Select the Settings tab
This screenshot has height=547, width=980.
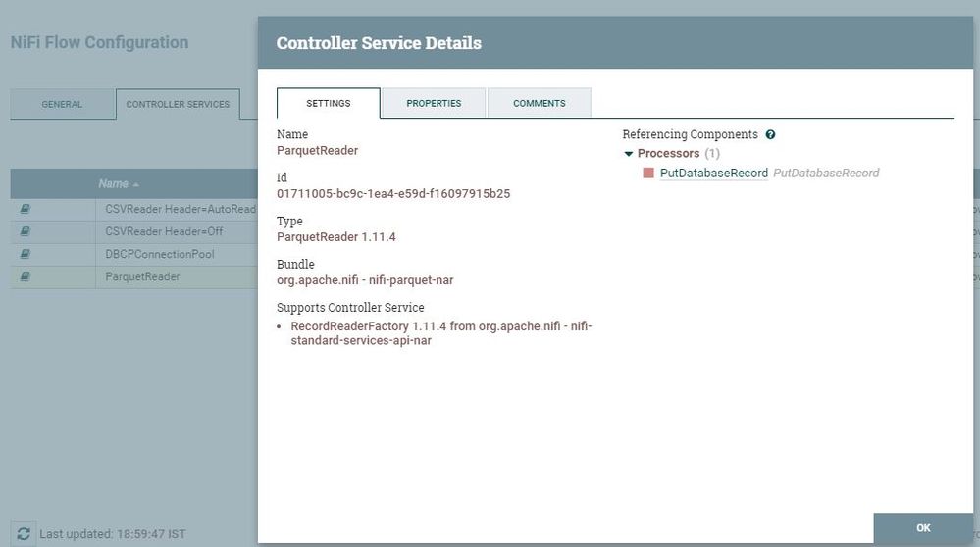[x=328, y=103]
